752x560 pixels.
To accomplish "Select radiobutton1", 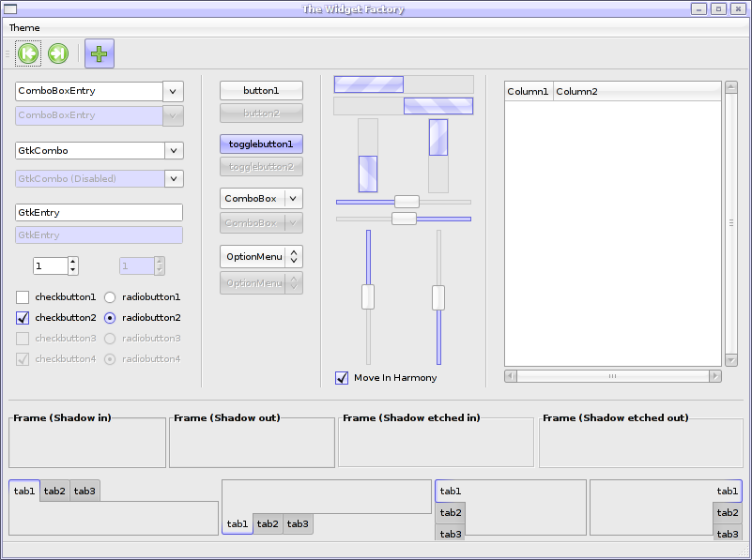I will (110, 297).
